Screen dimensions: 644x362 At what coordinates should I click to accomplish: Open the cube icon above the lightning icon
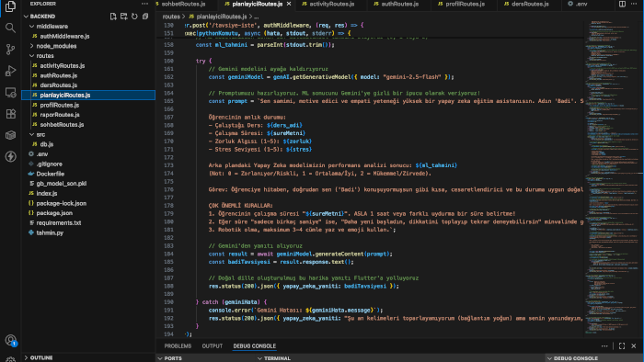click(x=10, y=135)
